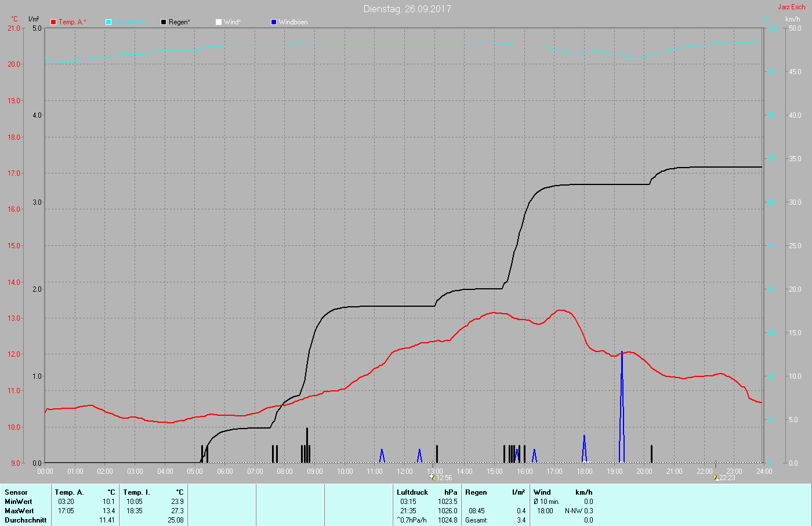Click the black Regen legend swatch
This screenshot has width=812, height=526.
click(164, 22)
